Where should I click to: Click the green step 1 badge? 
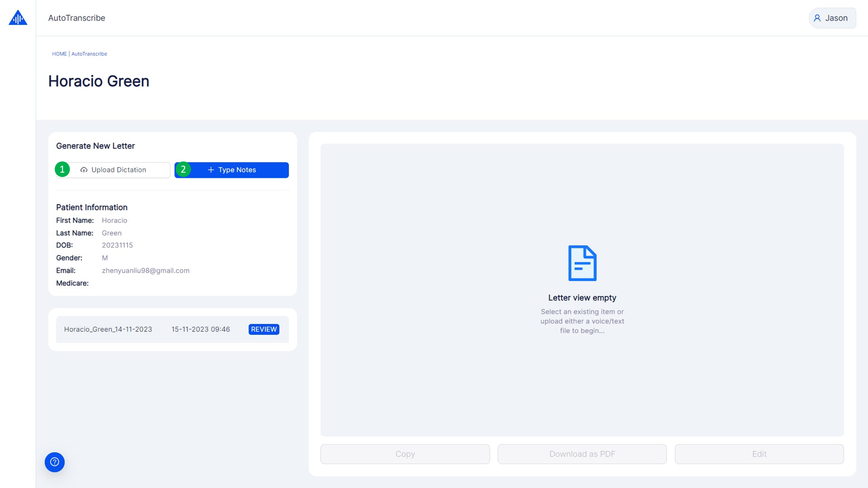(x=62, y=169)
